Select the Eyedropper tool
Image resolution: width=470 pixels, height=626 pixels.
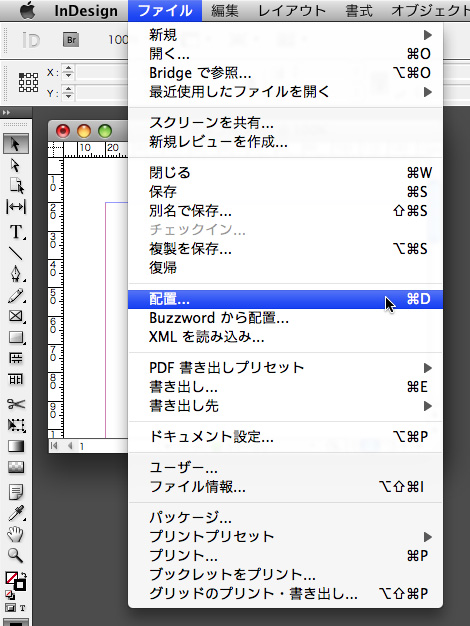coord(16,513)
